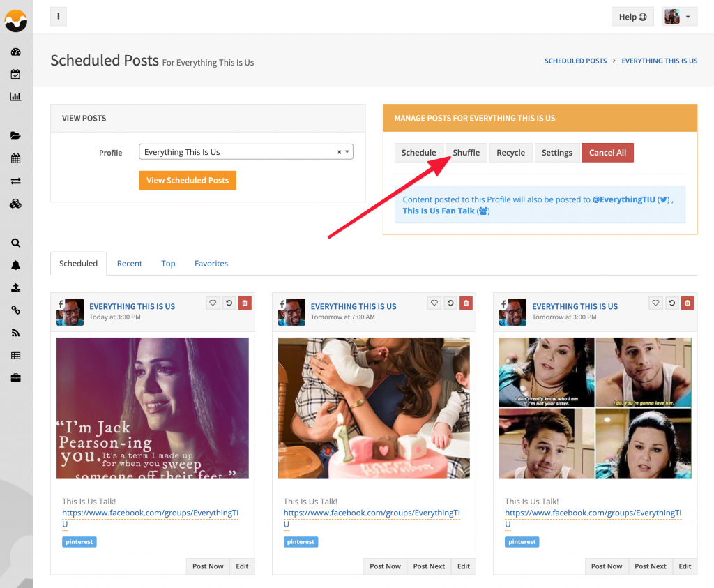Click the stacked cubes icon in sidebar

(15, 204)
